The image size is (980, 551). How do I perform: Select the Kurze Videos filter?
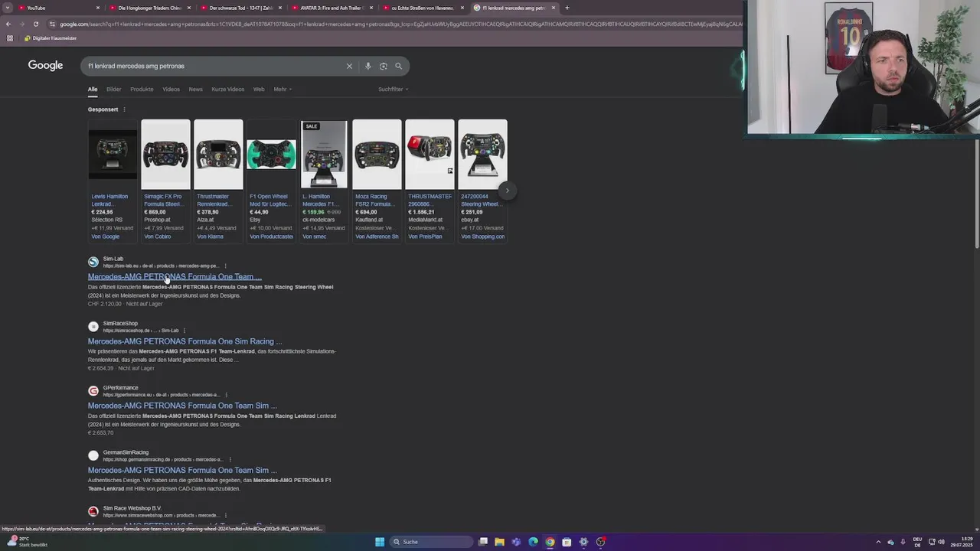[x=228, y=89]
